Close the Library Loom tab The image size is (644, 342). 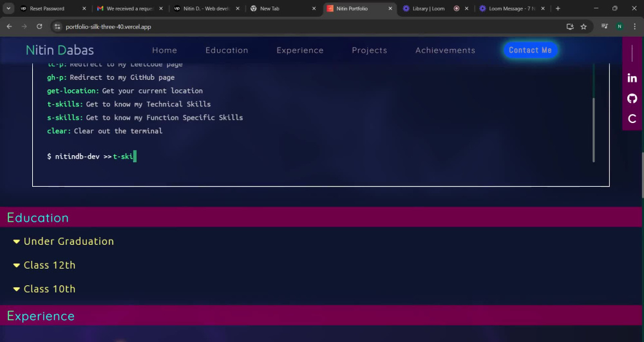pos(466,8)
